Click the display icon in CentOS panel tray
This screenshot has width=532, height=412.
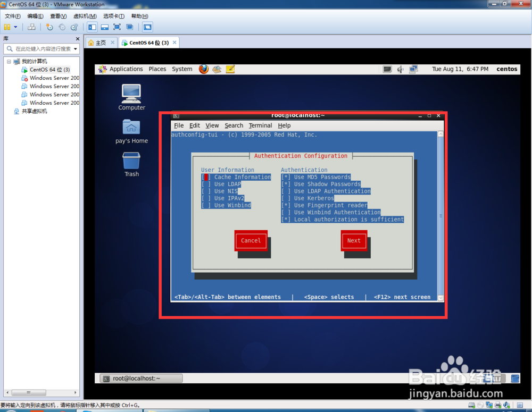pos(387,69)
